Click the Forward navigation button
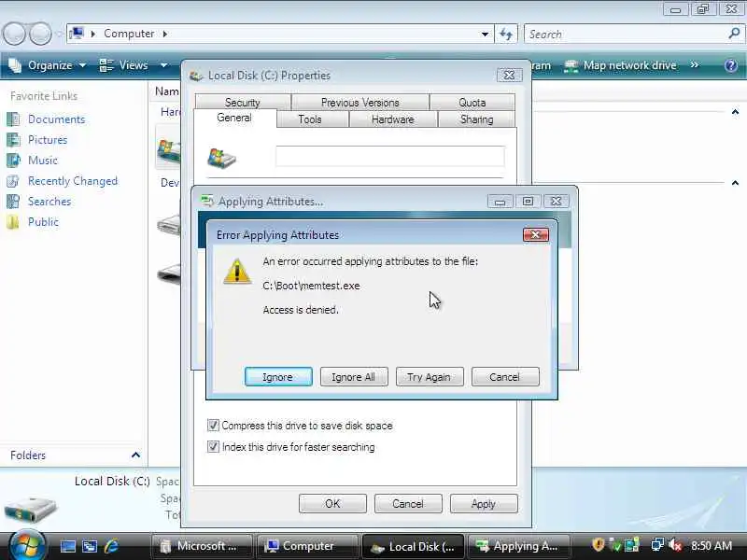This screenshot has height=560, width=747. coord(40,34)
